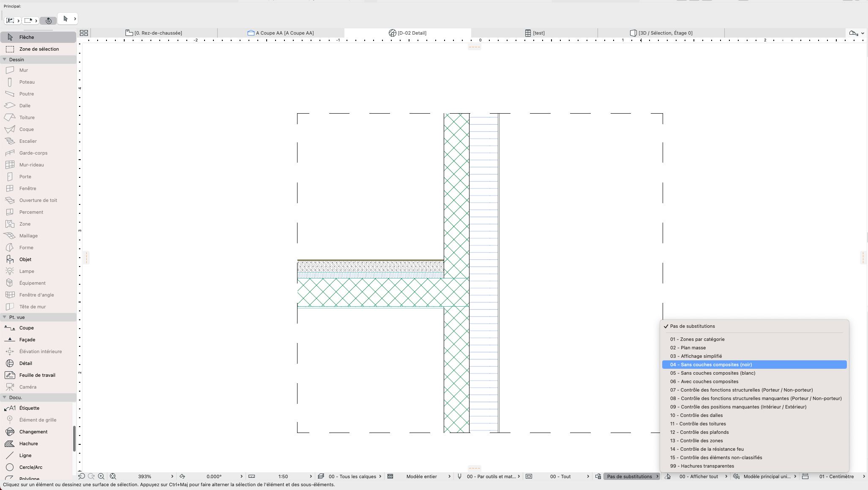
Task: Pick the Escalier stair tool
Action: coord(38,141)
